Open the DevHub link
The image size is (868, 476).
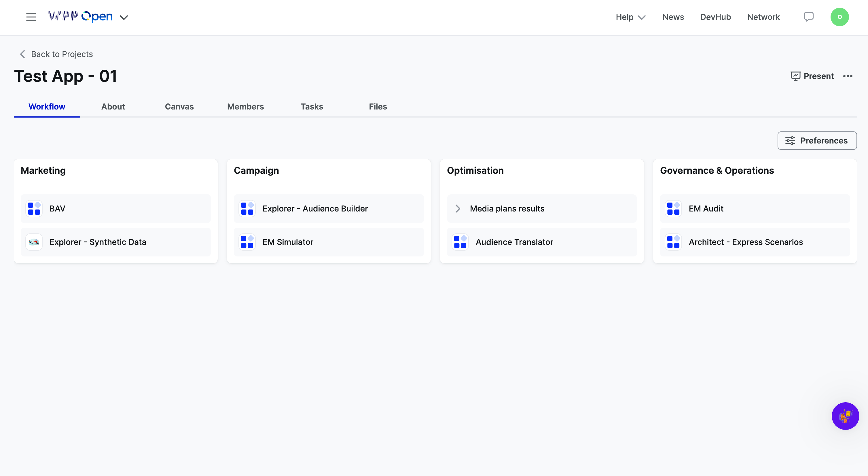point(715,17)
